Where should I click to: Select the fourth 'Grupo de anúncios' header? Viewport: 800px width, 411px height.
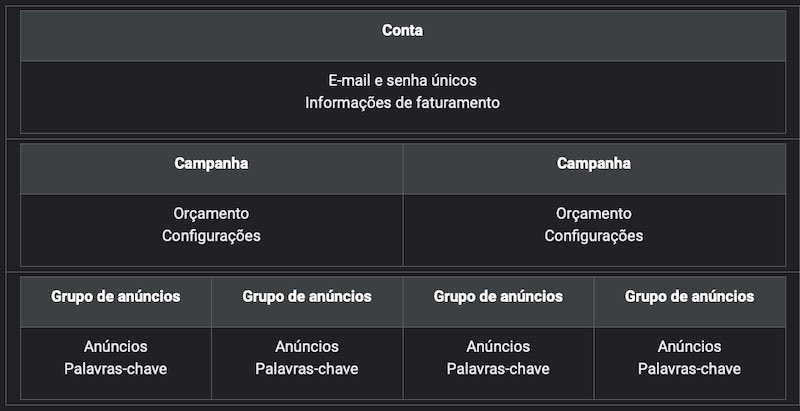690,302
